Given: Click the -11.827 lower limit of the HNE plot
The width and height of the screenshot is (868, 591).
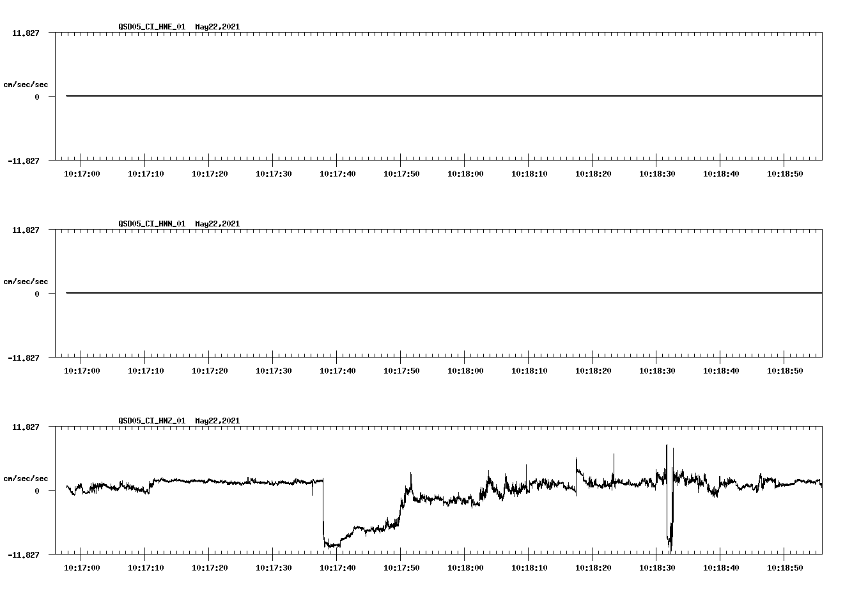Looking at the screenshot, I should 23,161.
